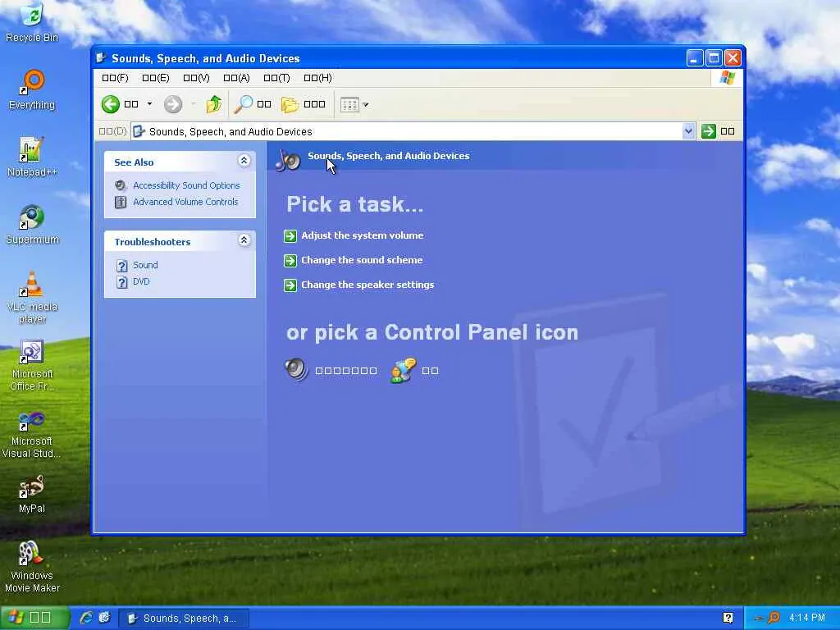This screenshot has width=840, height=630.
Task: Click the music note header icon
Action: pyautogui.click(x=288, y=159)
